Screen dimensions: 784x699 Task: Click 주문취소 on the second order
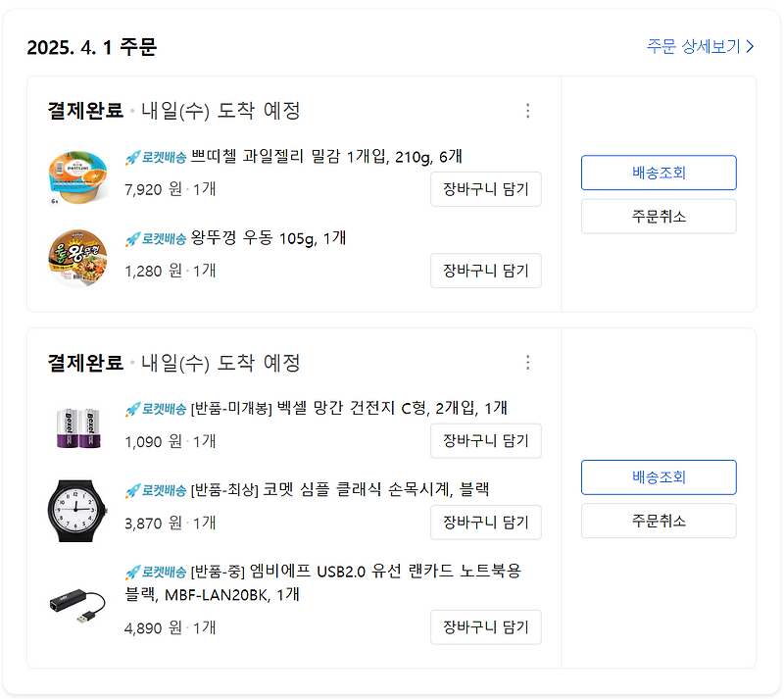(659, 522)
